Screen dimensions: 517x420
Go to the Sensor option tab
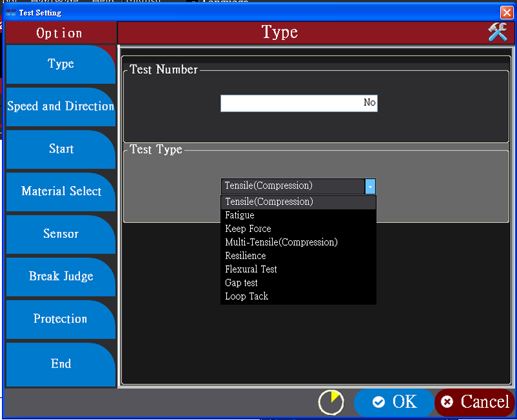[x=61, y=234]
